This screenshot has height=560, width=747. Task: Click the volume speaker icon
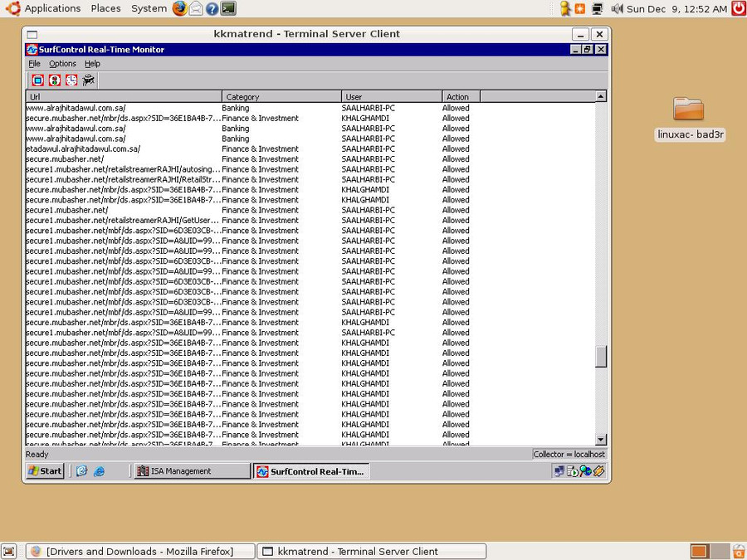click(x=617, y=8)
